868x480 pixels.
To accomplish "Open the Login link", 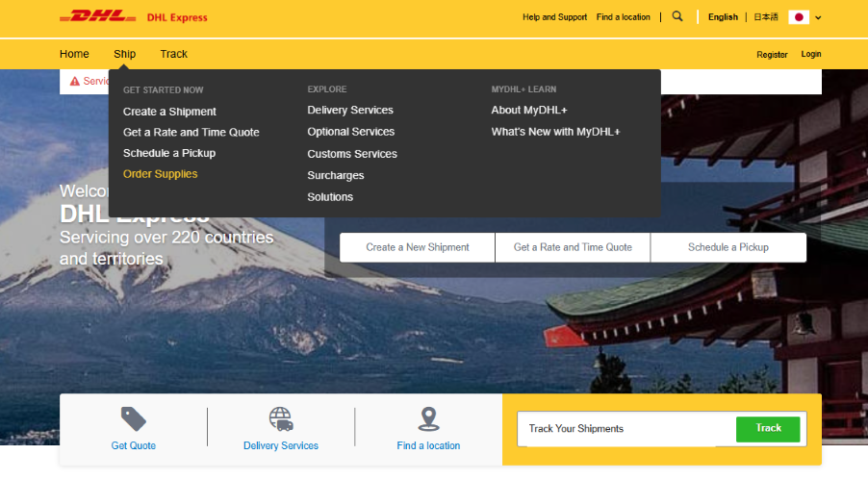I will point(811,55).
